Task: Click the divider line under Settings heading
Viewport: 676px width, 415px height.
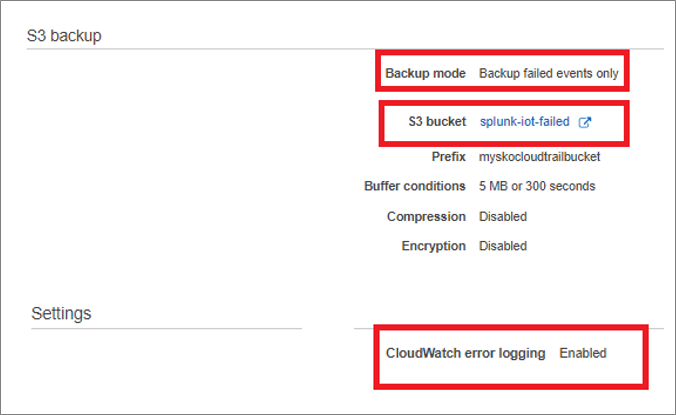Action: click(x=166, y=329)
